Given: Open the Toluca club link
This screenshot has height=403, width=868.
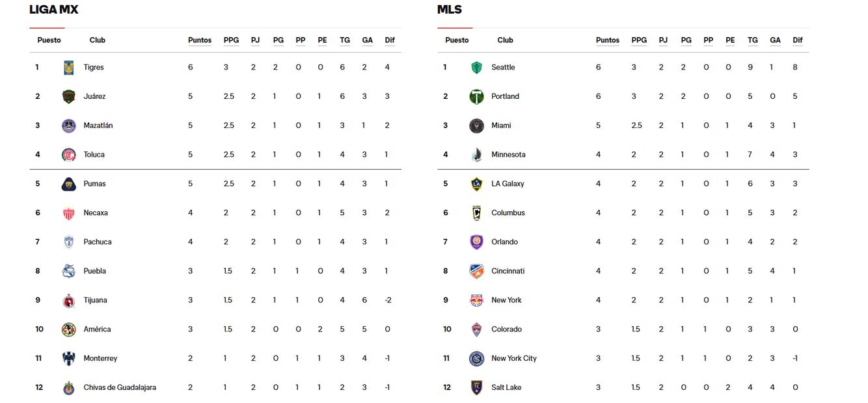Looking at the screenshot, I should [94, 155].
